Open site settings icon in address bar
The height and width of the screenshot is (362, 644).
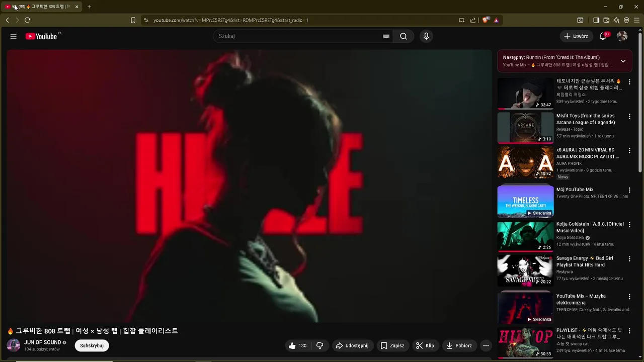coord(146,20)
